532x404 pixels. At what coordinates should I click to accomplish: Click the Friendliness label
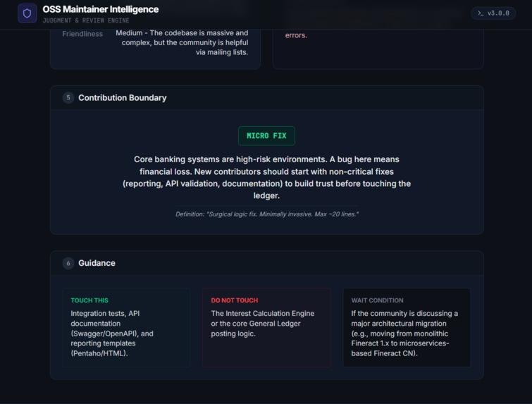click(82, 34)
